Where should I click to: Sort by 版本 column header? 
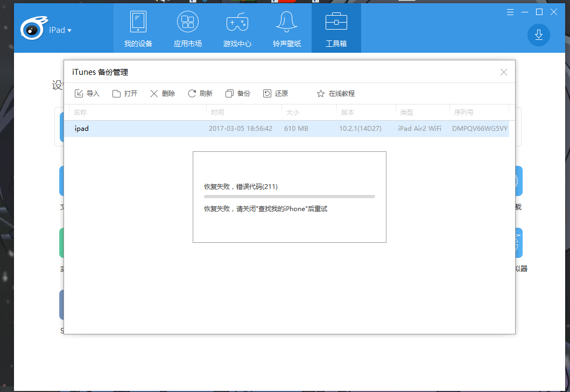366,113
